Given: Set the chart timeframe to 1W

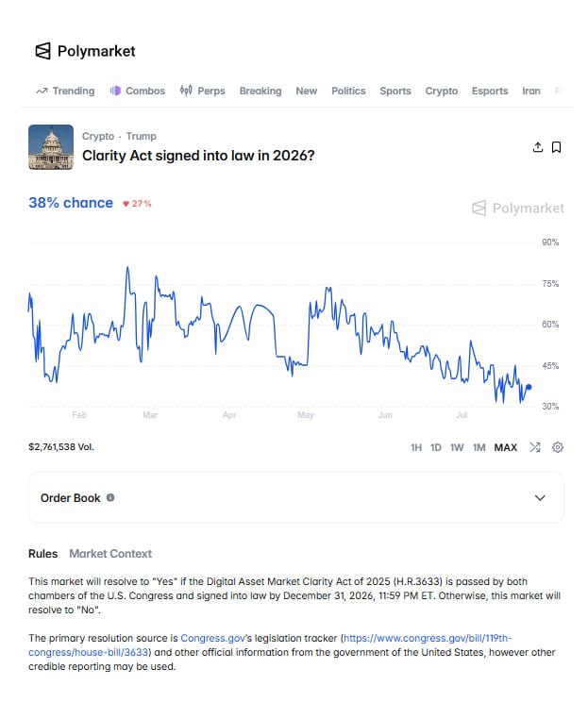Looking at the screenshot, I should [x=457, y=447].
